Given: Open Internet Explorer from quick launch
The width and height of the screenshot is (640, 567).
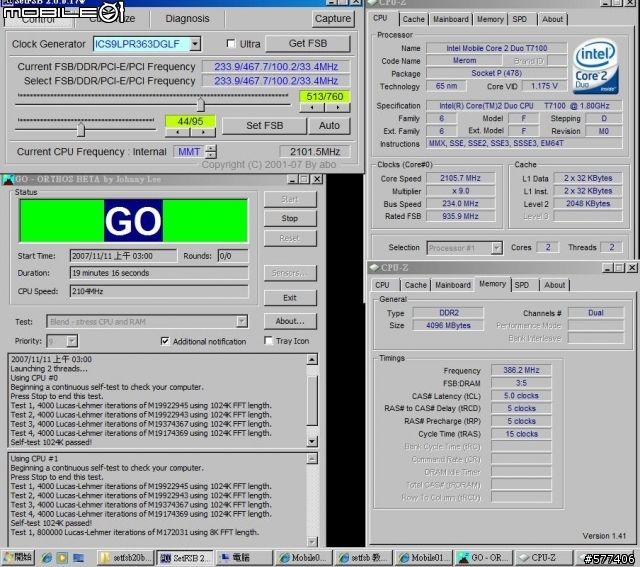Looking at the screenshot, I should tap(47, 558).
